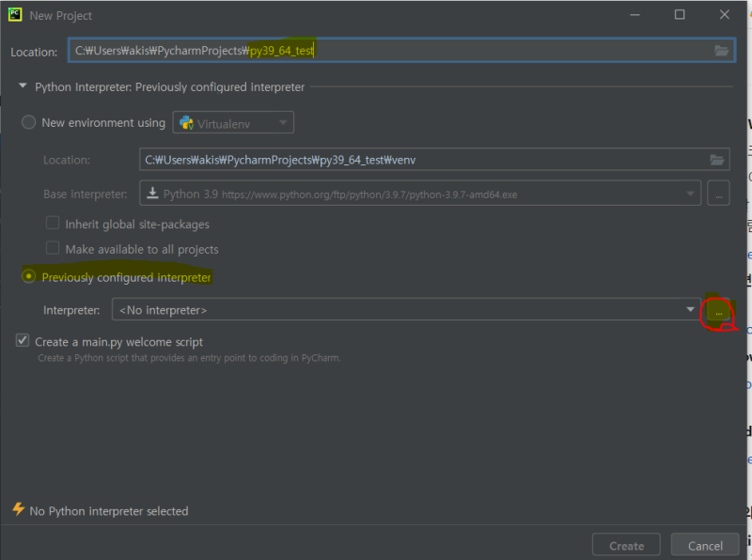Screen dimensions: 752x560
Task: Enable Inherit global site-packages
Action: (53, 224)
